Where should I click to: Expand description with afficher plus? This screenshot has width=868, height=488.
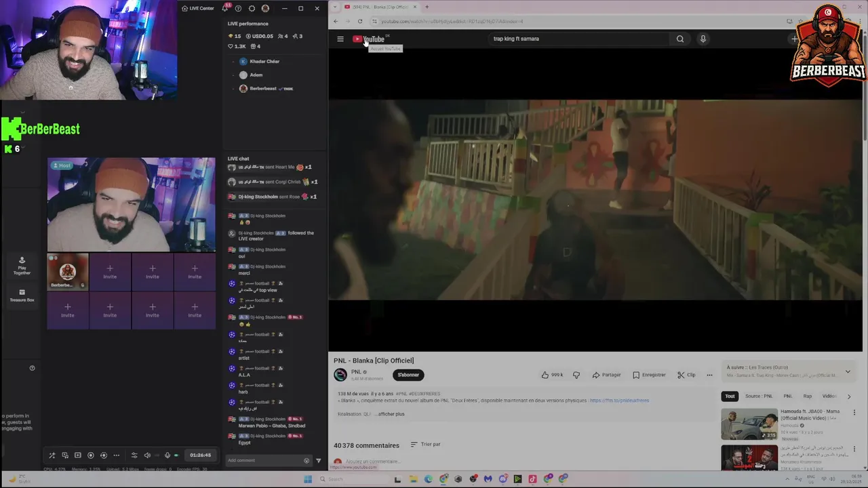click(x=391, y=414)
